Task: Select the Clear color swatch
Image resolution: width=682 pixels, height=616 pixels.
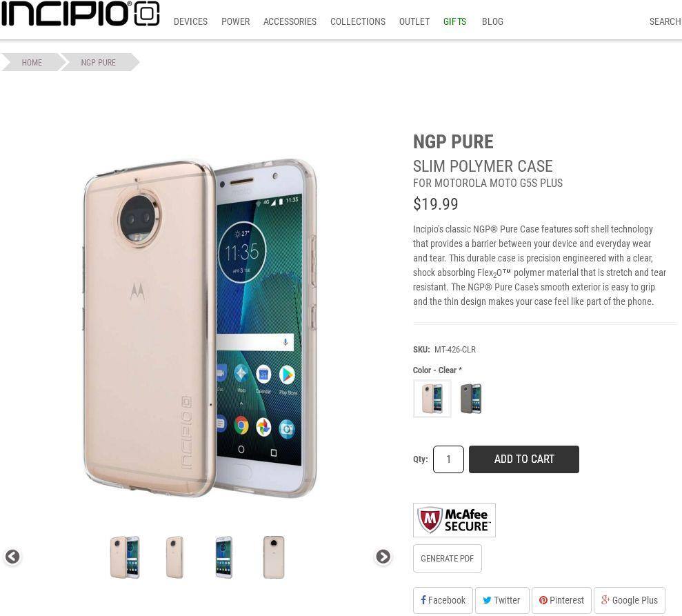Action: tap(432, 399)
